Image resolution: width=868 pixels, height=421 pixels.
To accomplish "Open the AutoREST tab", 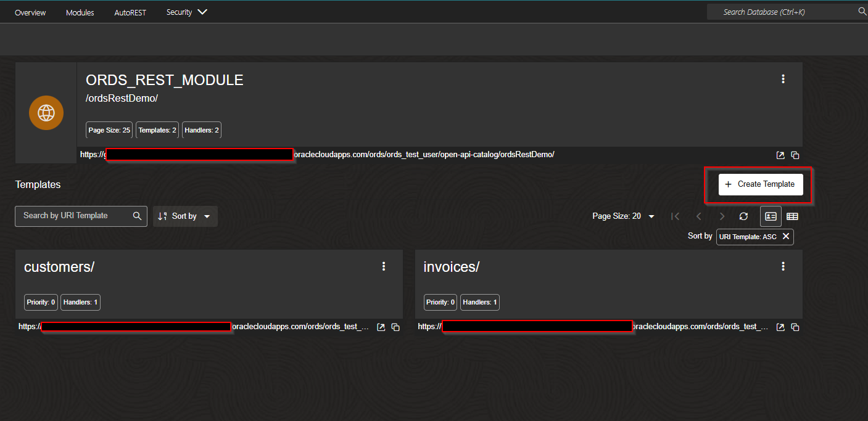I will point(130,11).
